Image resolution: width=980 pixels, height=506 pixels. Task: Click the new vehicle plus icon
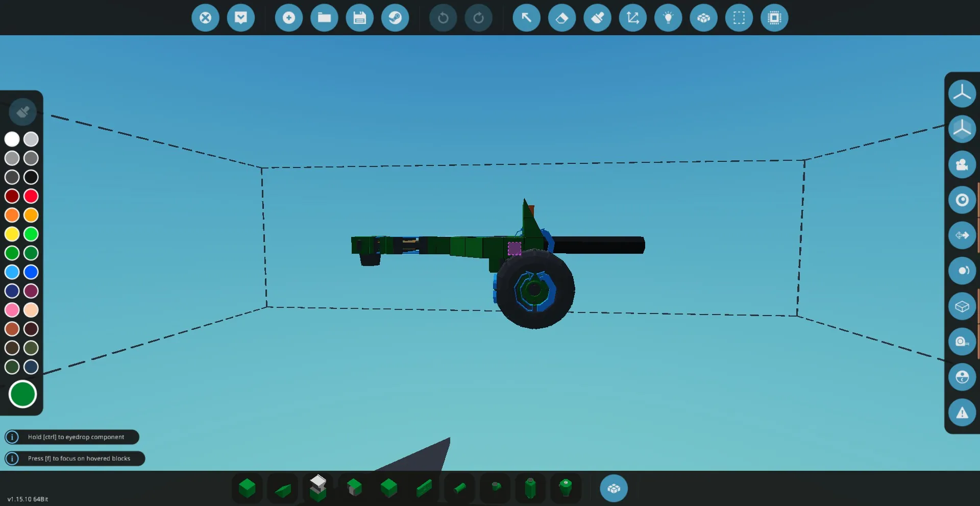point(289,18)
